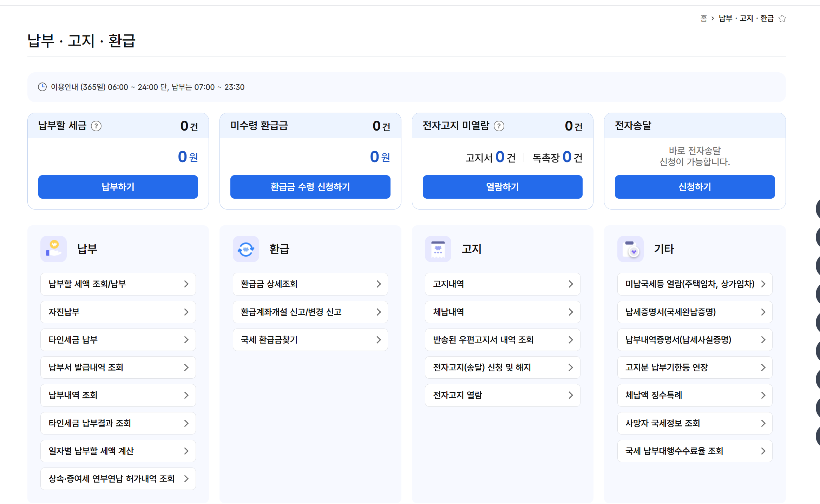
Task: Click the 기타 clipboard section icon
Action: point(630,249)
